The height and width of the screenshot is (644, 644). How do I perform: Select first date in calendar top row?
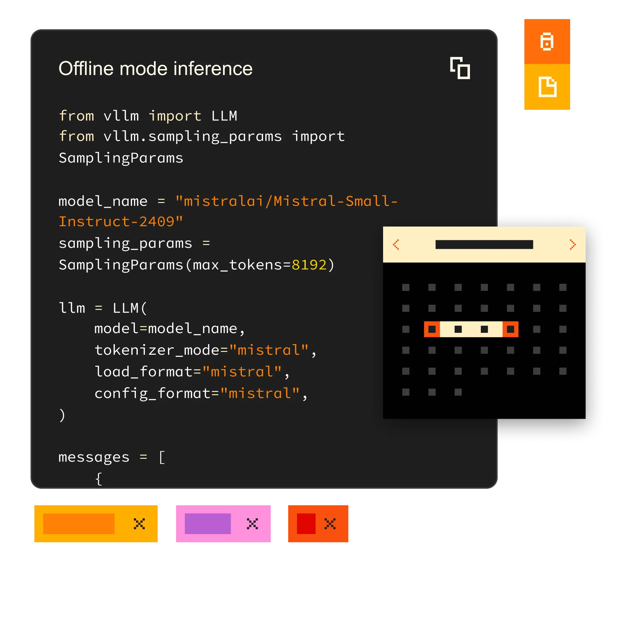406,287
